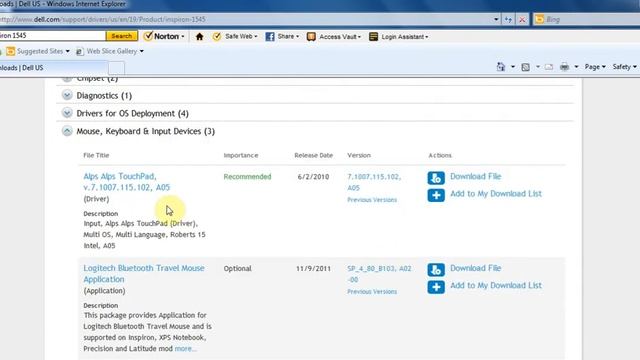Expand the Diagnostics (1) category
Image resolution: width=640 pixels, height=360 pixels.
(x=67, y=95)
